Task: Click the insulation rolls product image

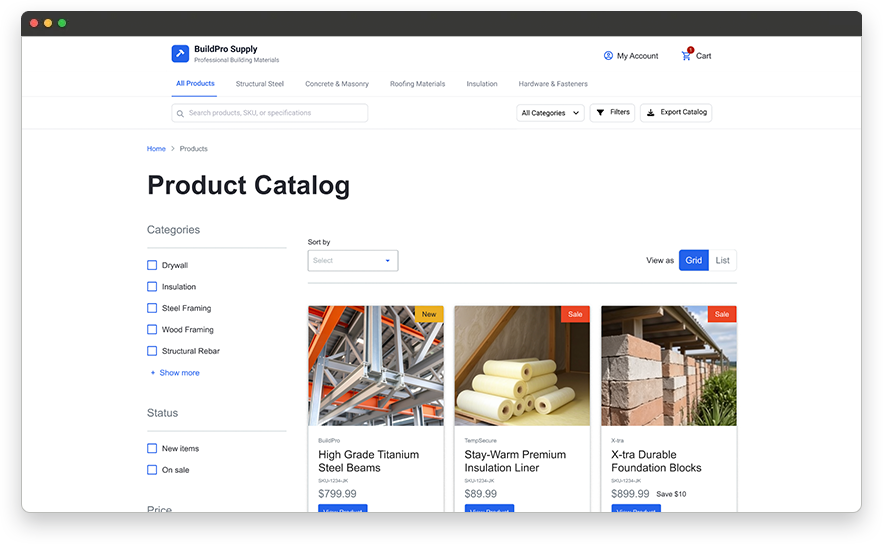Action: click(x=522, y=366)
